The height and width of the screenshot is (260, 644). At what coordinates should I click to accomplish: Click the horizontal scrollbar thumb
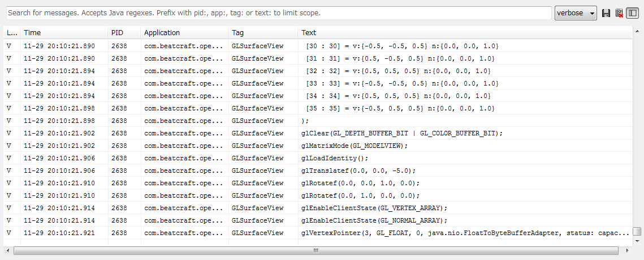[x=317, y=250]
